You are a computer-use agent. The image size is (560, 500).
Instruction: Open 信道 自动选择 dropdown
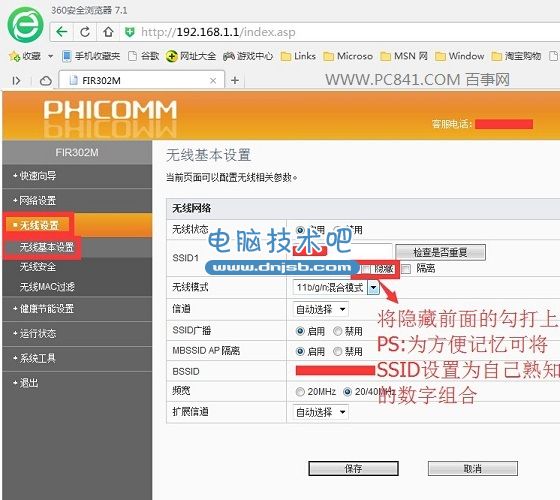(320, 309)
